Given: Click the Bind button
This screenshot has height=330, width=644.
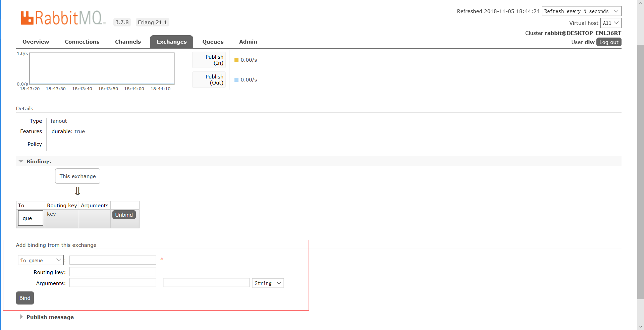Looking at the screenshot, I should tap(25, 298).
